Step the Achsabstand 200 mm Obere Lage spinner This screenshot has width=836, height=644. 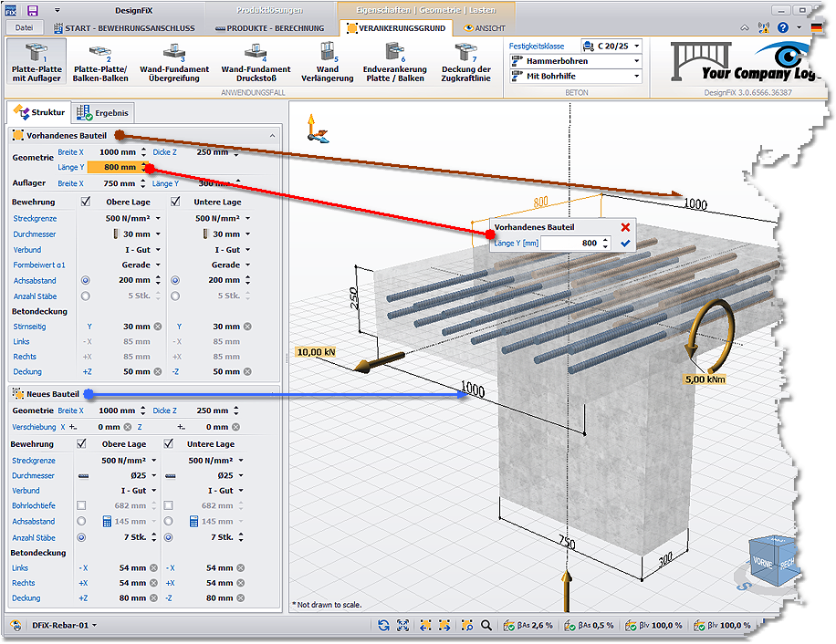pyautogui.click(x=159, y=280)
